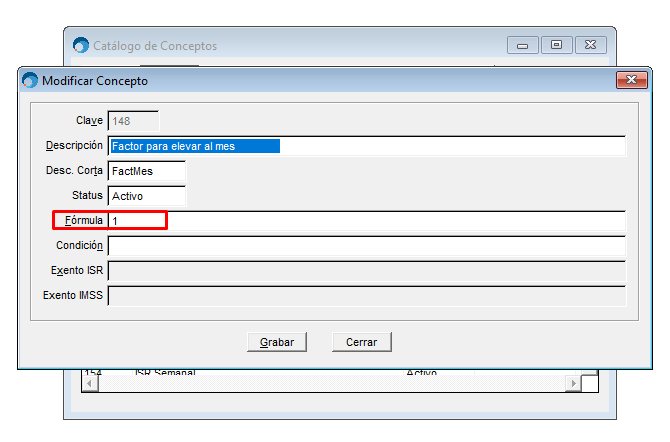670x442 pixels.
Task: Click the Catálogo de Conceptos window icon
Action: [81, 45]
